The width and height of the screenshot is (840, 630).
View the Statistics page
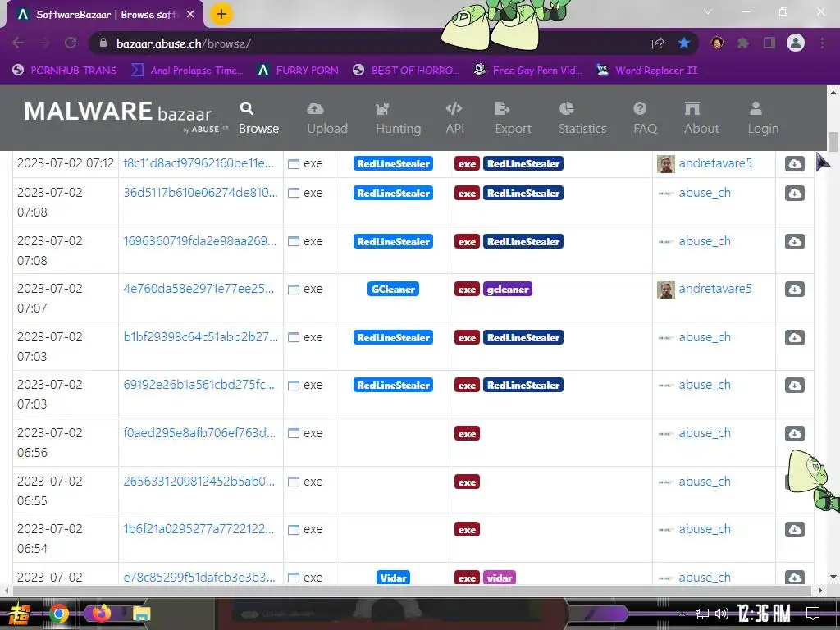pos(582,118)
